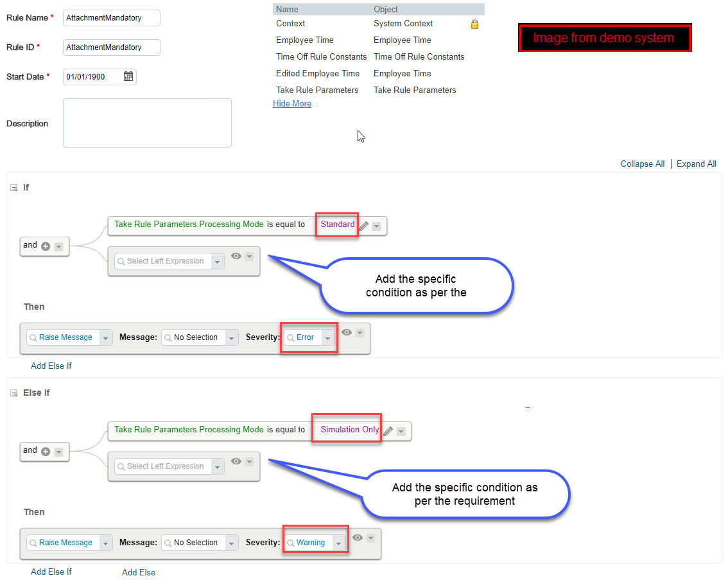Edit the Simulation Only value with pencil icon
The width and height of the screenshot is (728, 585).
point(388,432)
